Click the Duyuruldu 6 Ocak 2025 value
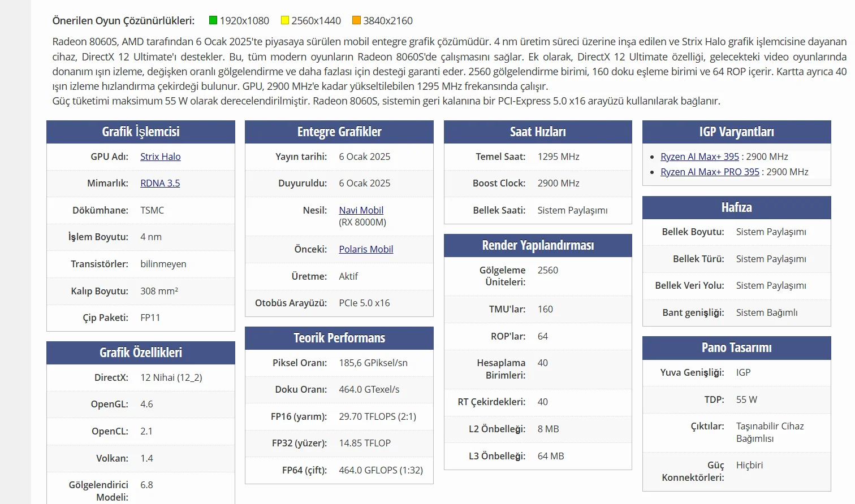The width and height of the screenshot is (855, 504). click(x=365, y=183)
